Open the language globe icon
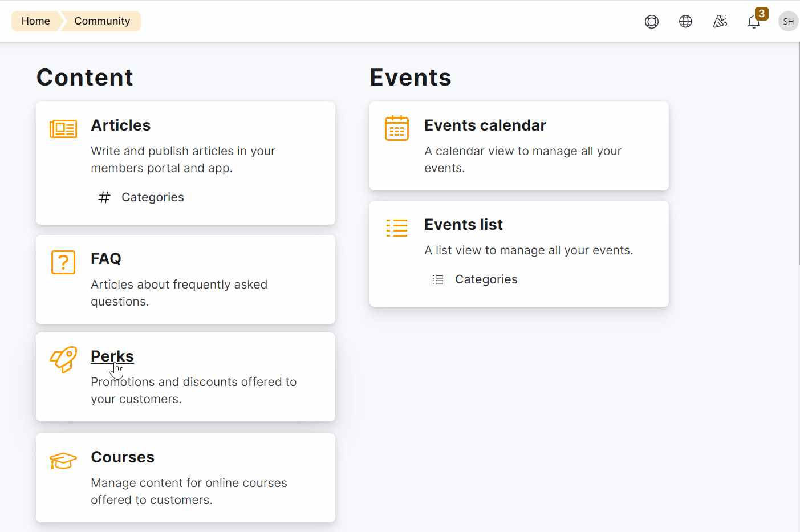The image size is (800, 532). coord(685,22)
